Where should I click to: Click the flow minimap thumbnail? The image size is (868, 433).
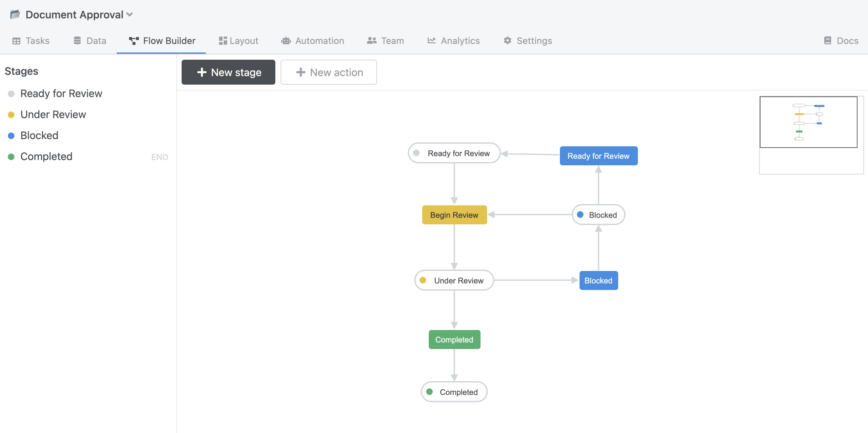808,122
